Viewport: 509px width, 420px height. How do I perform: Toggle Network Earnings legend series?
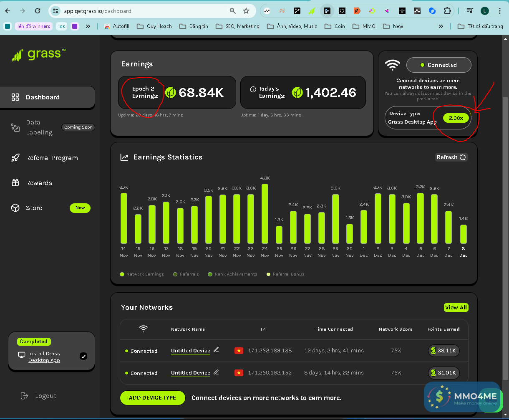click(x=122, y=274)
